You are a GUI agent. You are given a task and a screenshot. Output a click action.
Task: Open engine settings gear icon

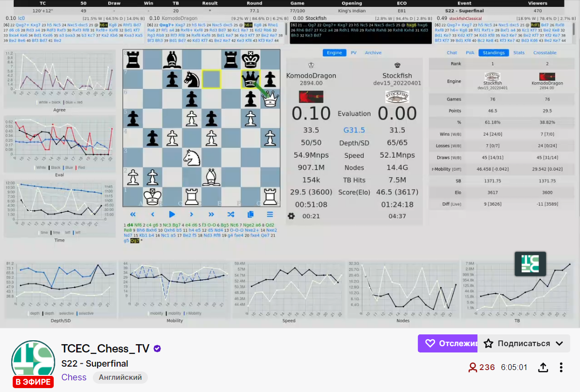coord(291,216)
